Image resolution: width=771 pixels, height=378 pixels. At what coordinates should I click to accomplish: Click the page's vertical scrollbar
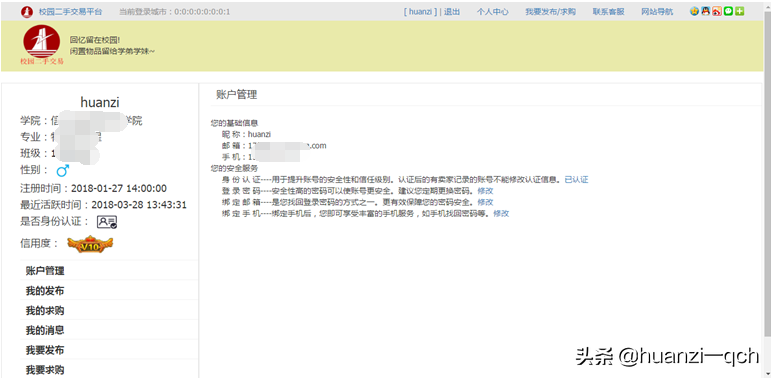pos(767,189)
